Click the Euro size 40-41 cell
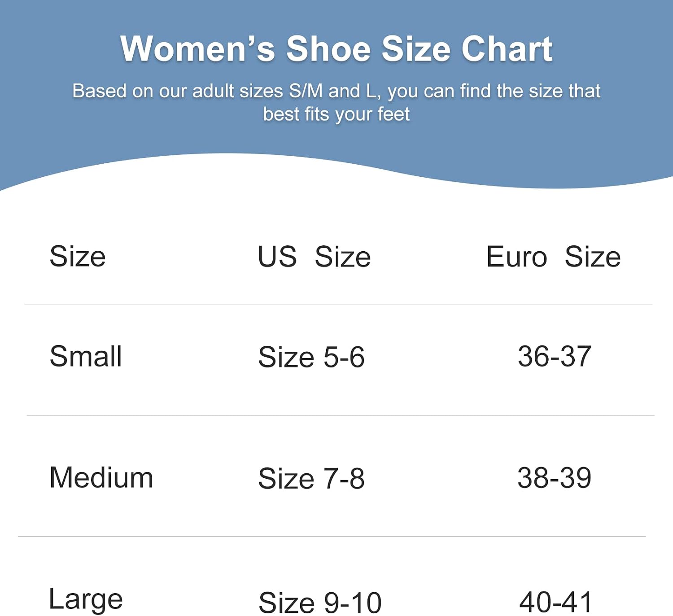This screenshot has height=616, width=673. click(556, 602)
